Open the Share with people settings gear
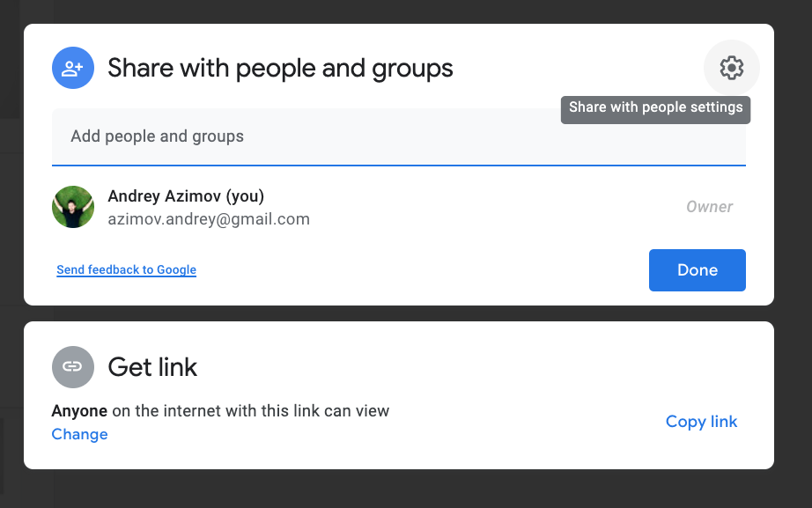Image resolution: width=812 pixels, height=508 pixels. pos(731,68)
